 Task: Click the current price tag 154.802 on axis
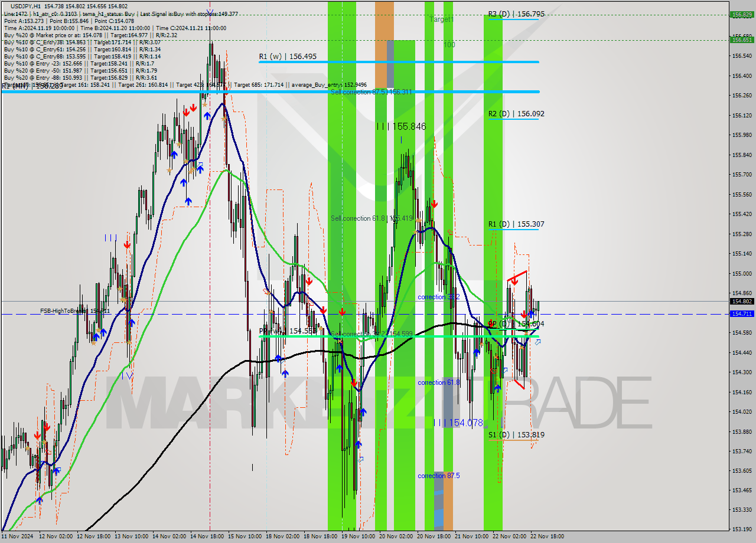[x=742, y=301]
